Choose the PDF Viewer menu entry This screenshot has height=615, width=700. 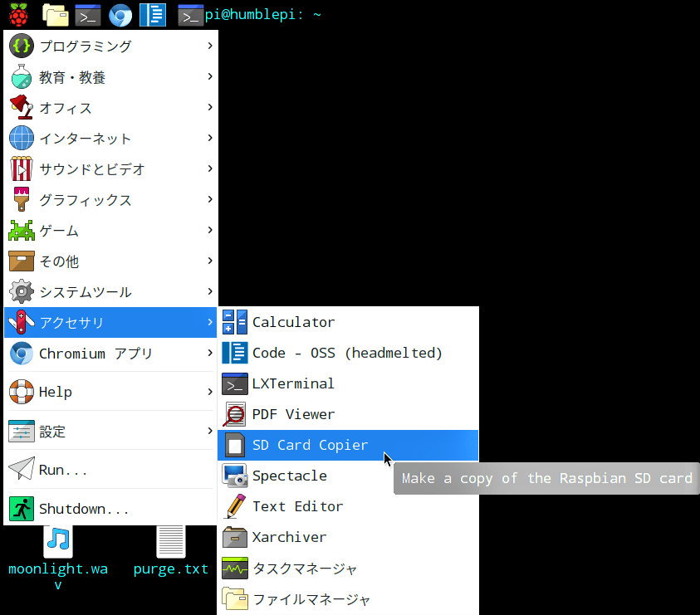348,414
